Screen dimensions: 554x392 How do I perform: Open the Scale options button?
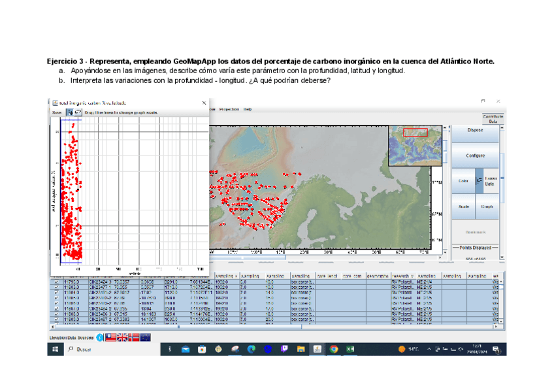click(x=463, y=206)
